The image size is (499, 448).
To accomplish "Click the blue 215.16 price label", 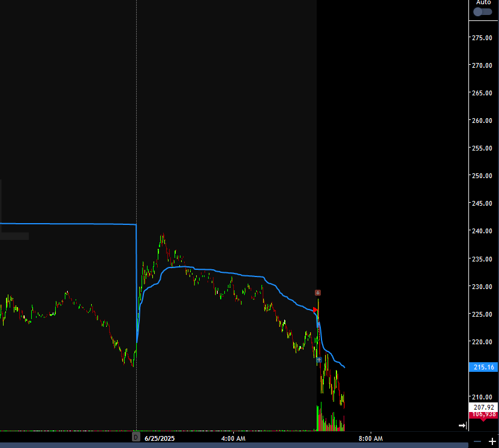I will pos(484,367).
